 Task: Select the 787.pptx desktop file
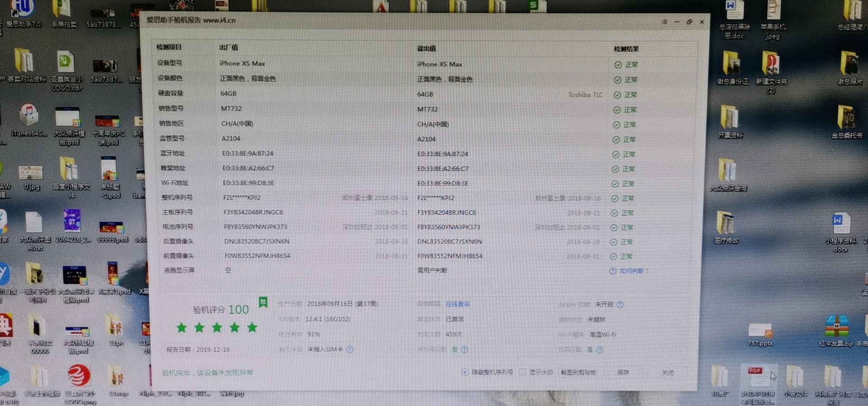[x=760, y=334]
